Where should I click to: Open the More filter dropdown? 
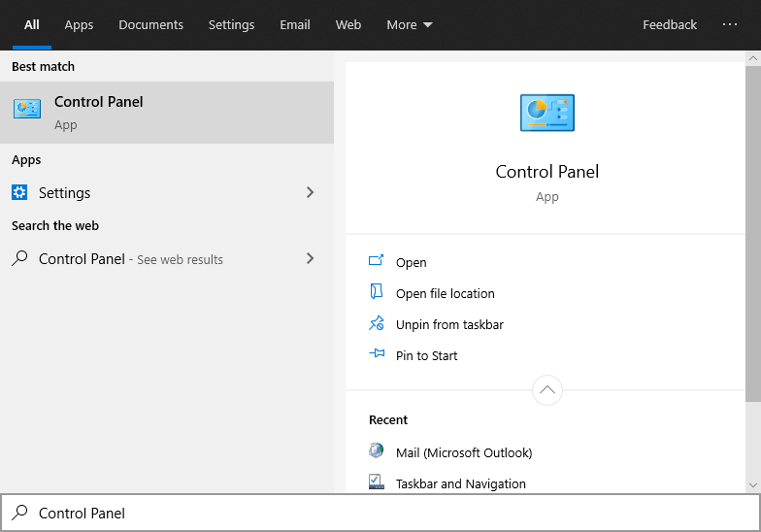(410, 25)
